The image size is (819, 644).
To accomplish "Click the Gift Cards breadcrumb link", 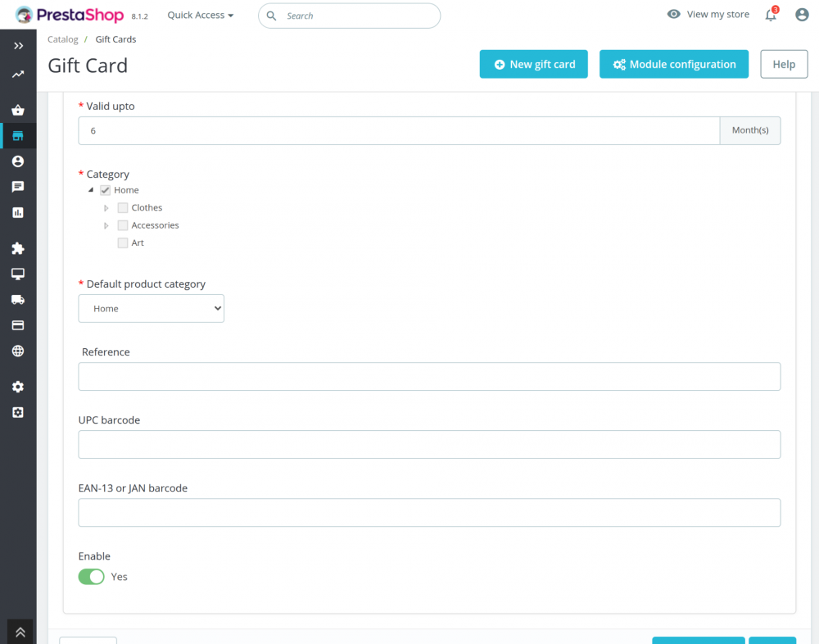I will pos(115,39).
